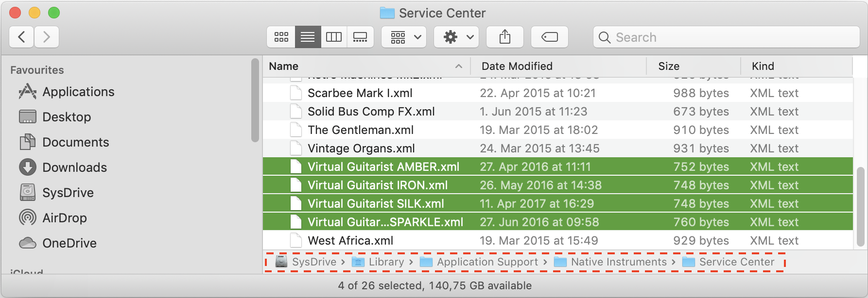Click Native Instruments in the path bar
Image resolution: width=868 pixels, height=298 pixels.
coord(610,262)
